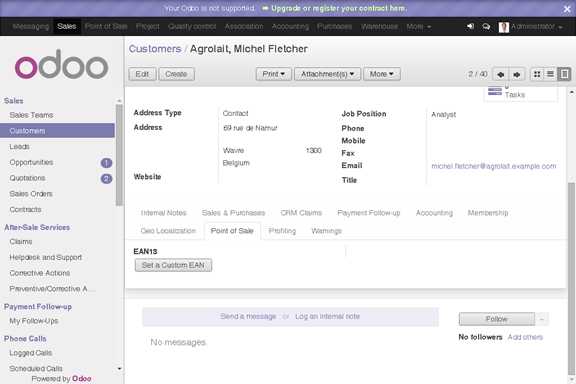Viewport: 576px width, 384px height.
Task: Click Upgrade or register your contract link
Action: [x=339, y=8]
